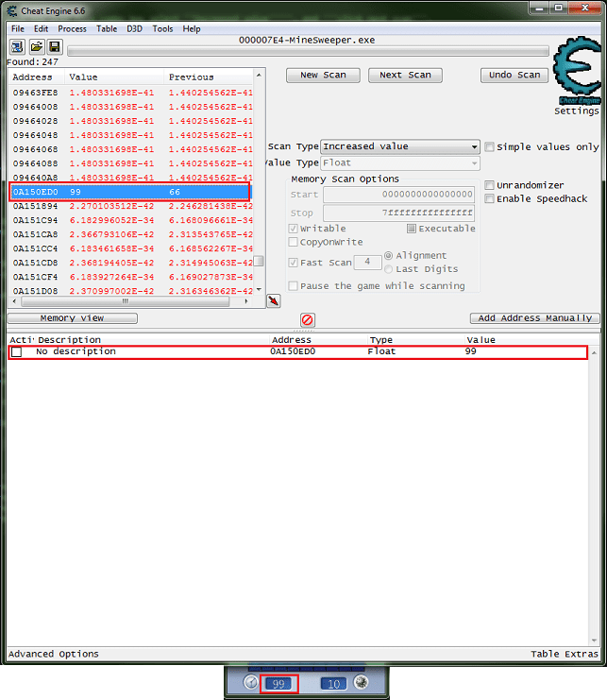Open the process list icon

point(17,47)
